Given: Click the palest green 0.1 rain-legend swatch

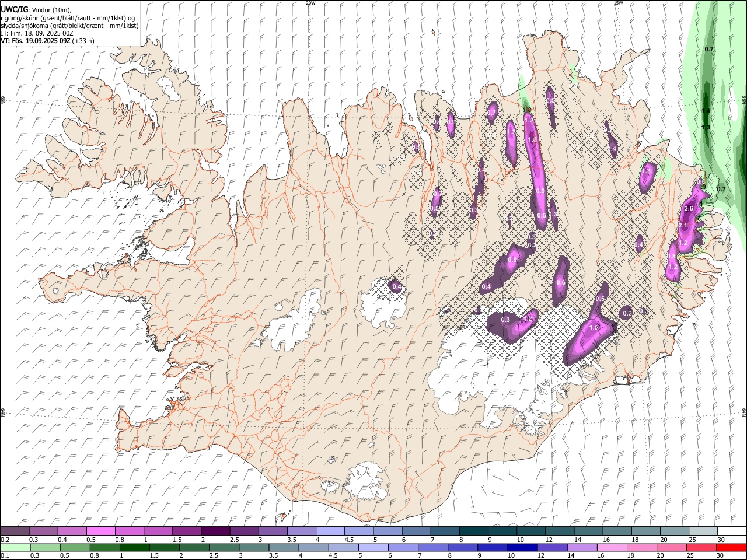Looking at the screenshot, I should [15, 547].
